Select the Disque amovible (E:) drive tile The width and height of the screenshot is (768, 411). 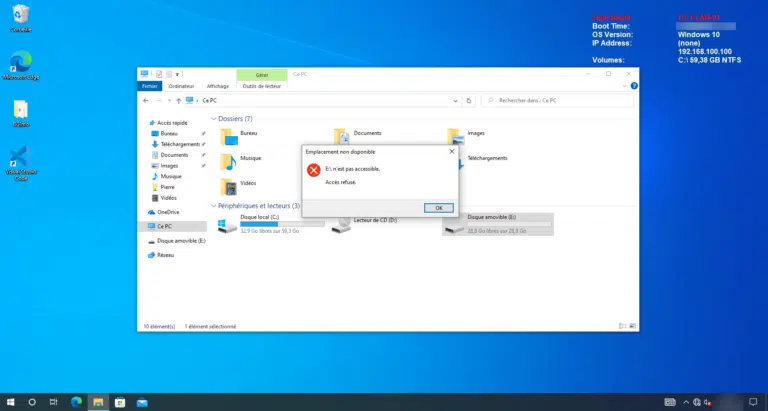pos(498,224)
